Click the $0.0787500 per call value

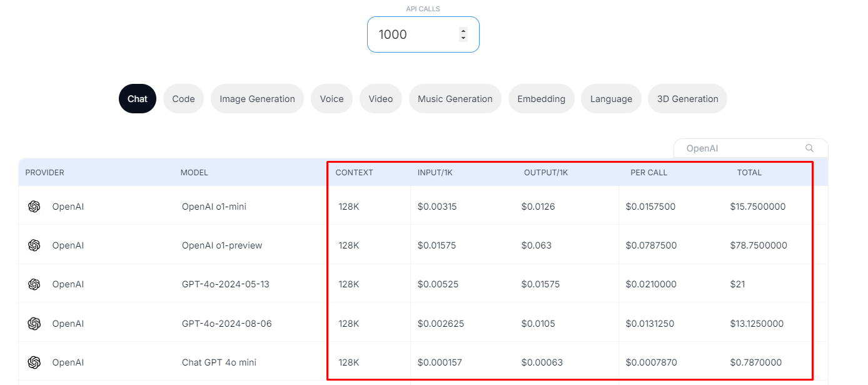(651, 245)
